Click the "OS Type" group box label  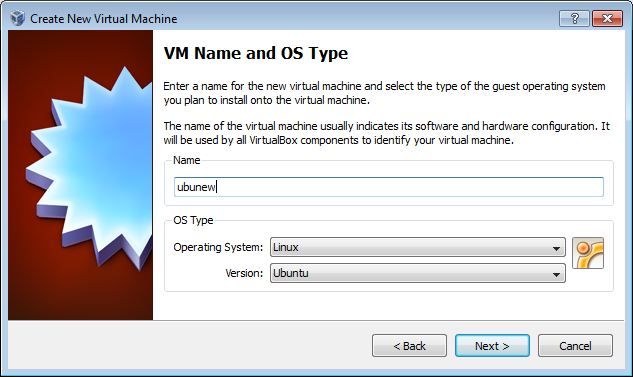pyautogui.click(x=193, y=220)
